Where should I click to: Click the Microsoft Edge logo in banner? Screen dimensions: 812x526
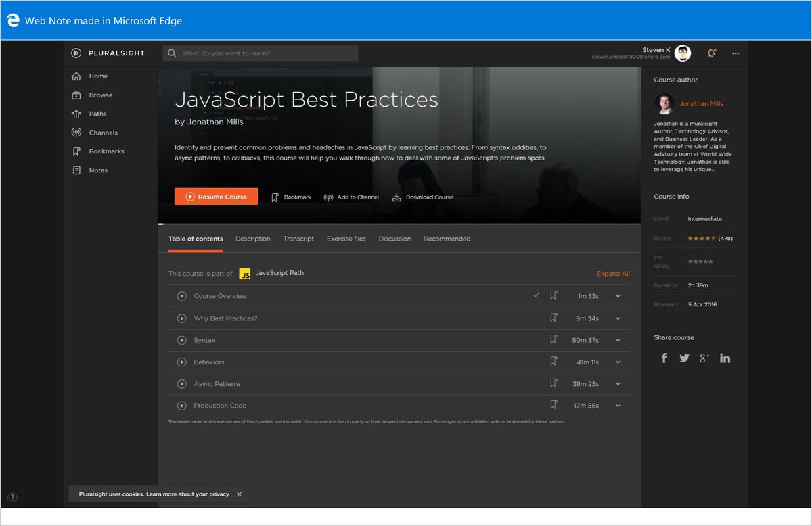click(12, 20)
